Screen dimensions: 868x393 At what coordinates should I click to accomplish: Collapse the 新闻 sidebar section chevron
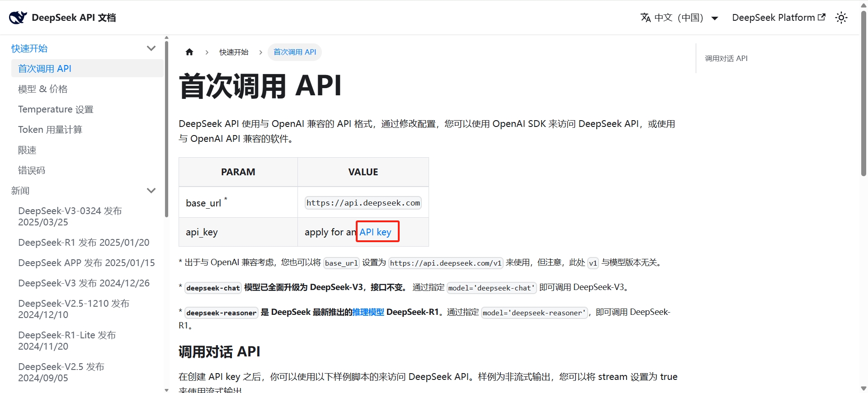151,191
